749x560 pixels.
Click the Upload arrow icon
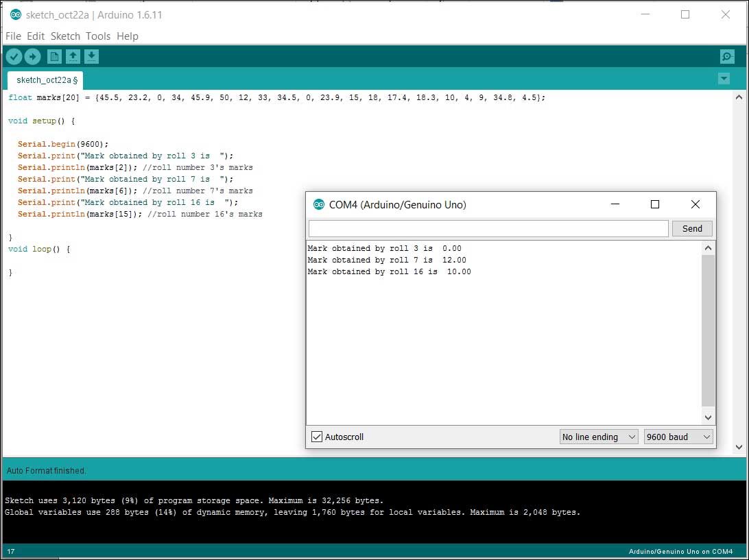pyautogui.click(x=32, y=57)
